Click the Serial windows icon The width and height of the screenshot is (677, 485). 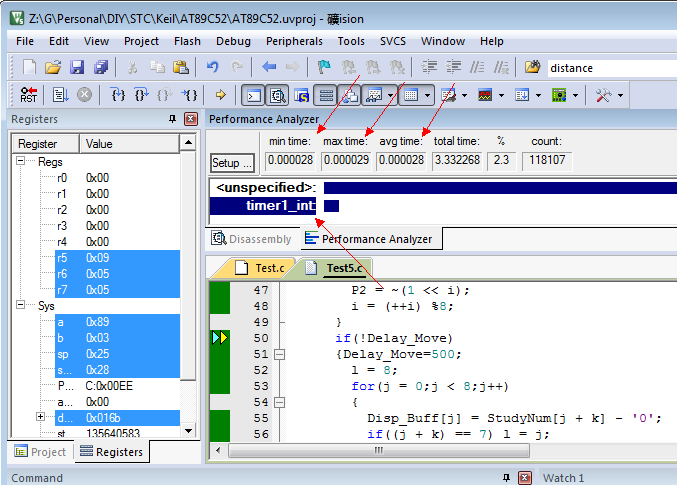tap(448, 95)
